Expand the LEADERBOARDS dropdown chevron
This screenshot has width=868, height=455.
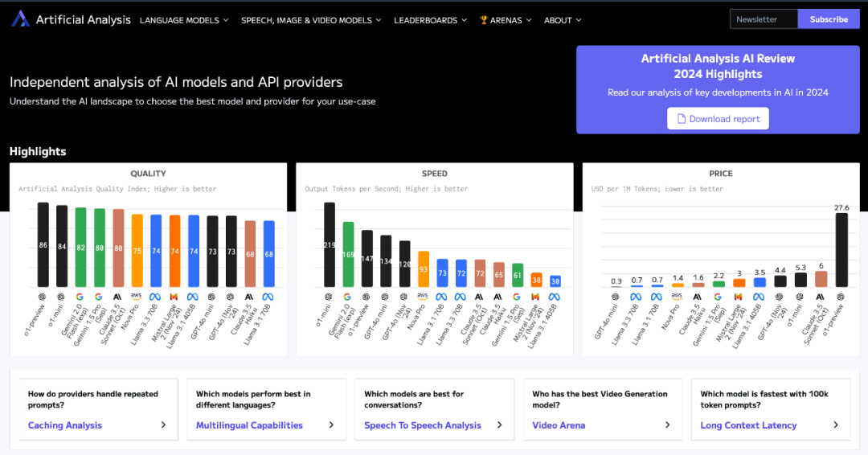pos(465,20)
